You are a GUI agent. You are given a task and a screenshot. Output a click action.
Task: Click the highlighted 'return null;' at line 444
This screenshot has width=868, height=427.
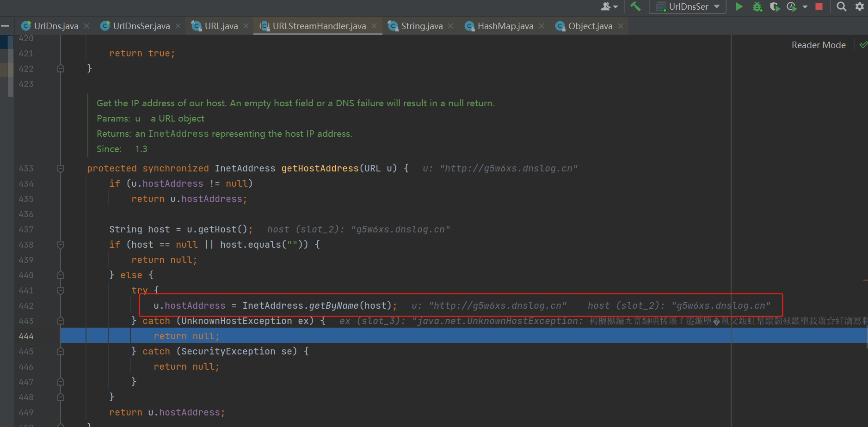(186, 336)
